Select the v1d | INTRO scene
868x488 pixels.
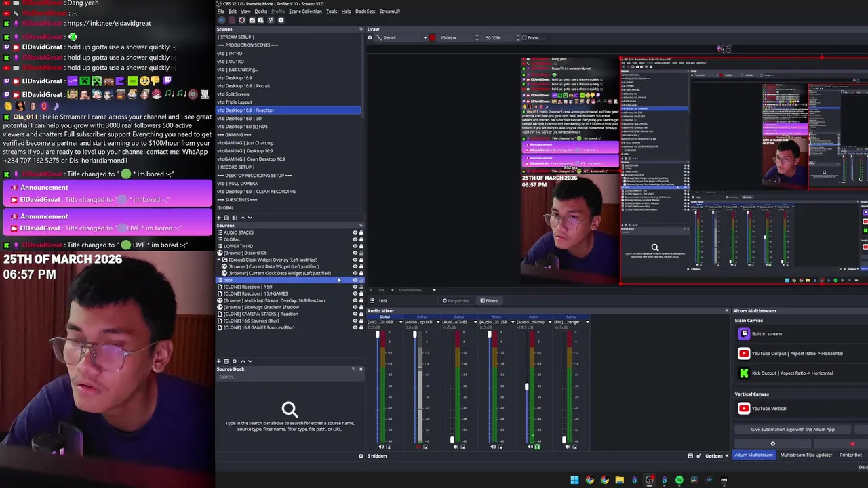[229, 53]
